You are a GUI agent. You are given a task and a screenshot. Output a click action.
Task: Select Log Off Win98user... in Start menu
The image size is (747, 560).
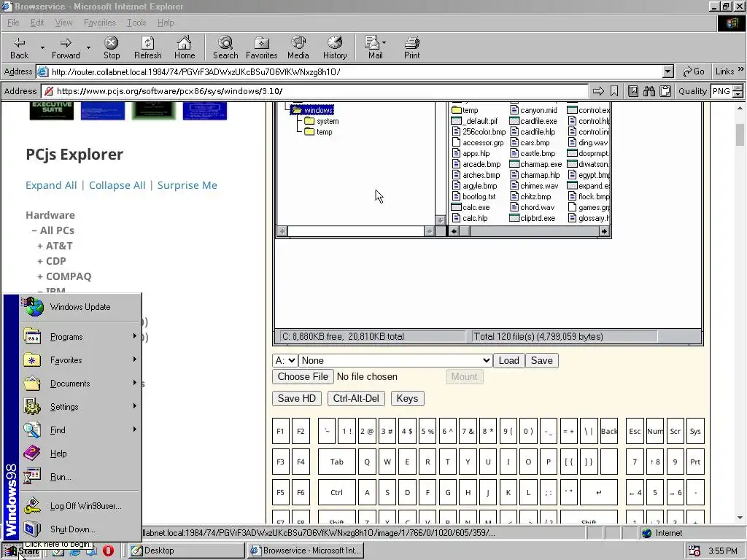80,506
